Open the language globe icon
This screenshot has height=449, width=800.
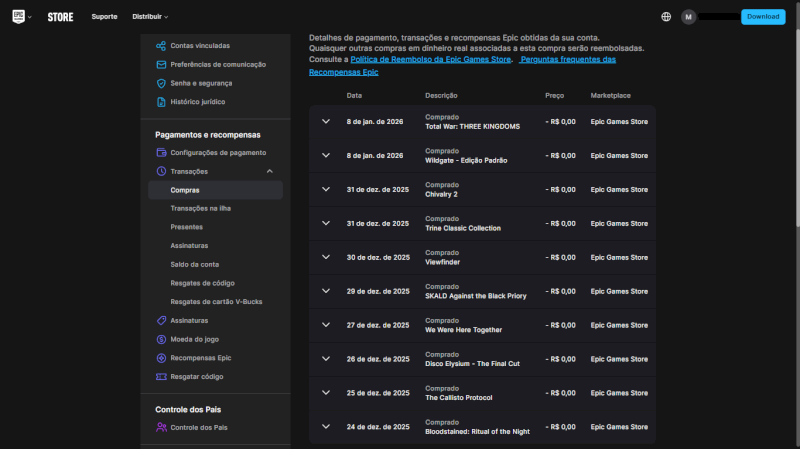(667, 17)
